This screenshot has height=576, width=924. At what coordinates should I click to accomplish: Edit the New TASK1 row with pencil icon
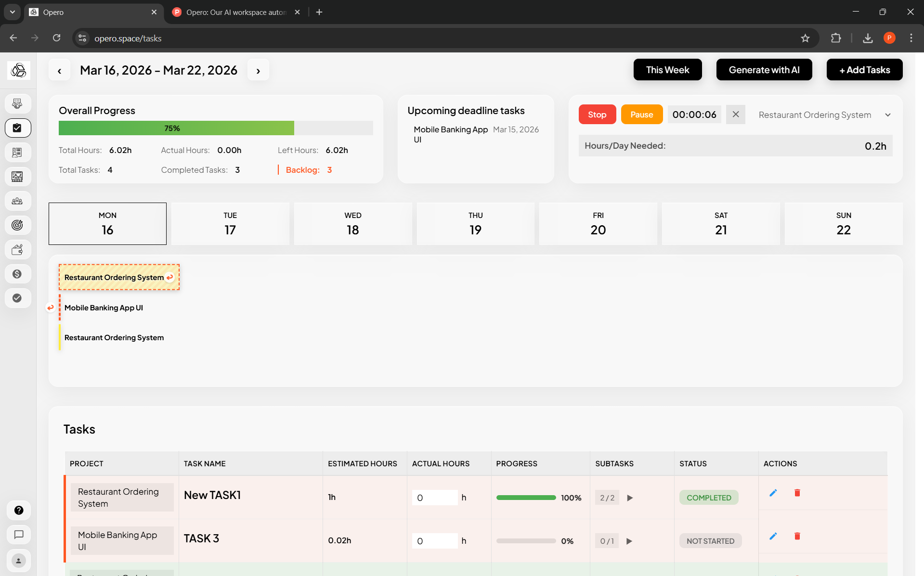pos(773,493)
